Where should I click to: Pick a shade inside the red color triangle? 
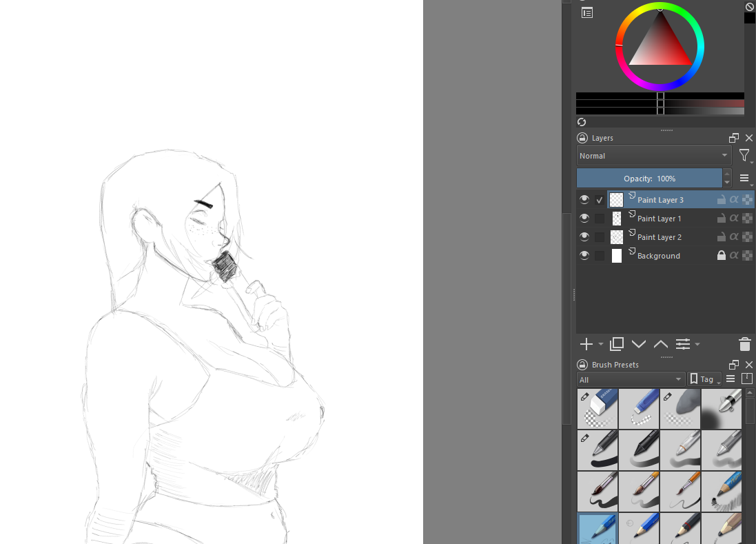660,48
